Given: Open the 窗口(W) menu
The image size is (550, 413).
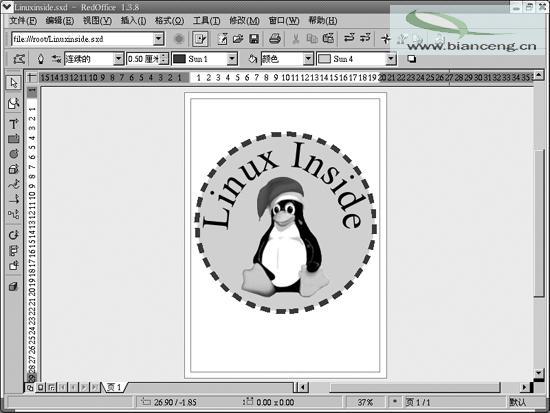Looking at the screenshot, I should tap(284, 21).
